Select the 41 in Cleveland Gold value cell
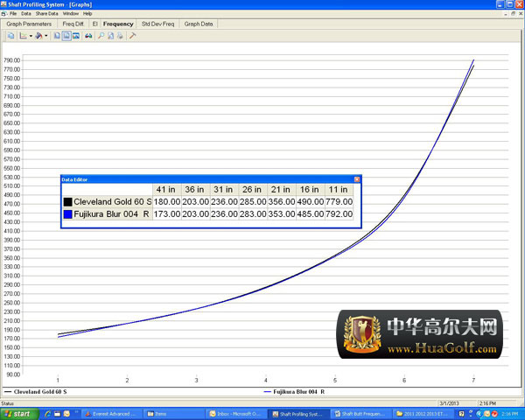Screen dimensions: 525x420 (x=166, y=201)
